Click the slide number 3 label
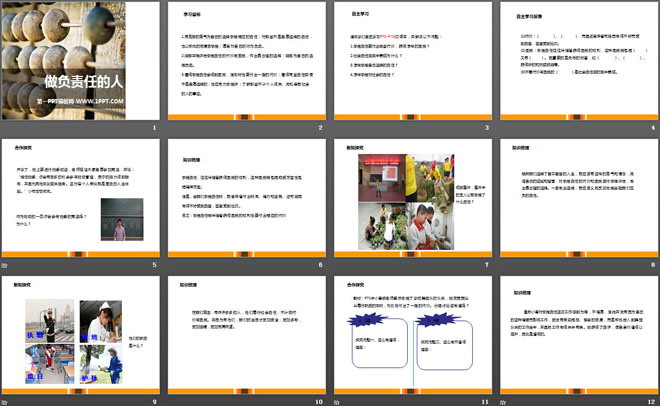 [487, 127]
